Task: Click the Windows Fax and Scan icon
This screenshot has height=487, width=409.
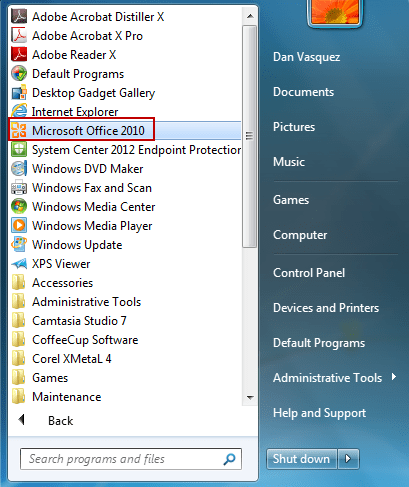Action: 19,187
